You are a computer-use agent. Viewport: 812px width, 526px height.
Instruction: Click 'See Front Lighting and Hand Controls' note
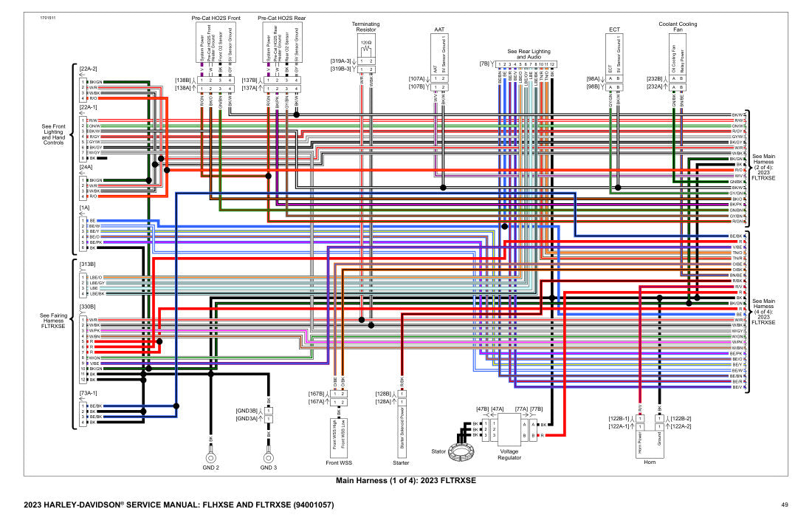53,134
